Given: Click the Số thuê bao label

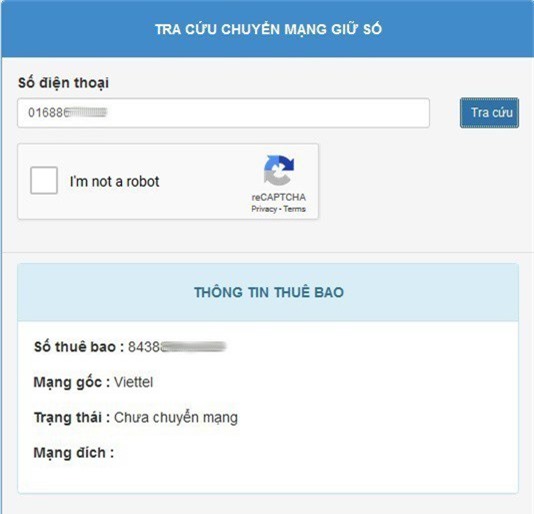Looking at the screenshot, I should tap(79, 347).
